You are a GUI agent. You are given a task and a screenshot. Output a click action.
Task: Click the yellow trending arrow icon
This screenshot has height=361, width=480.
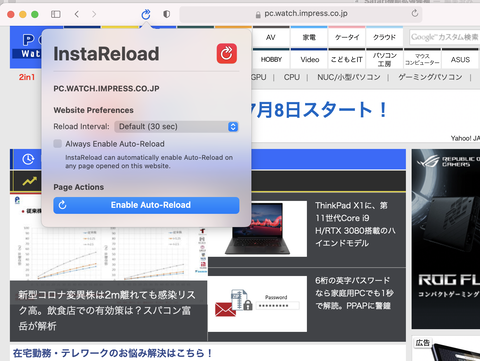tap(29, 181)
